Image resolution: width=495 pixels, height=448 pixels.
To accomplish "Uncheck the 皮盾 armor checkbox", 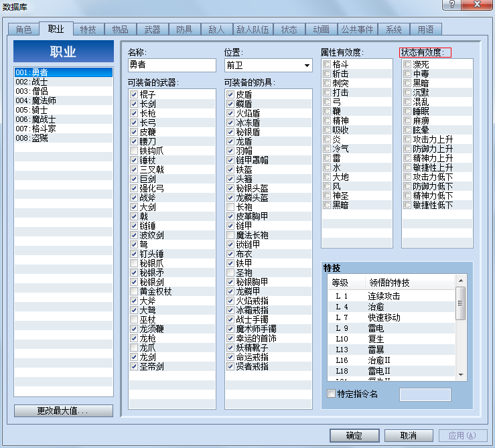I will (x=230, y=94).
